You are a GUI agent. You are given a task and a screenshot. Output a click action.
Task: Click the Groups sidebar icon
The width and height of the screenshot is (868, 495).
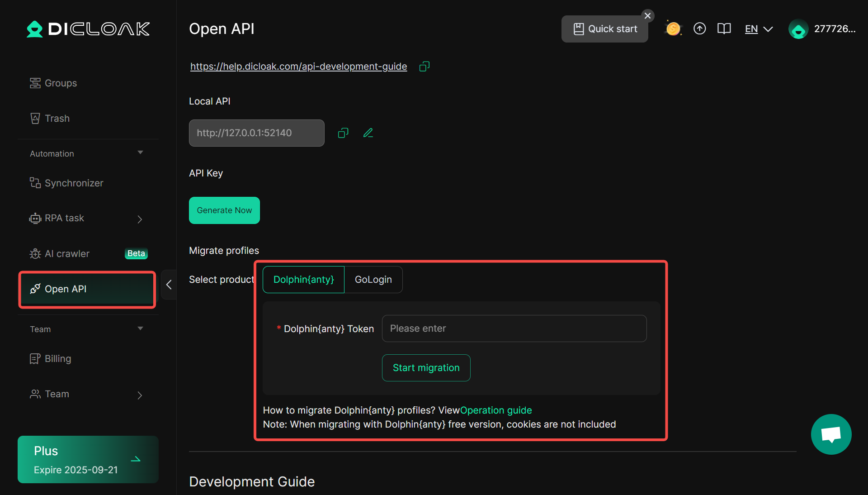[x=35, y=83]
